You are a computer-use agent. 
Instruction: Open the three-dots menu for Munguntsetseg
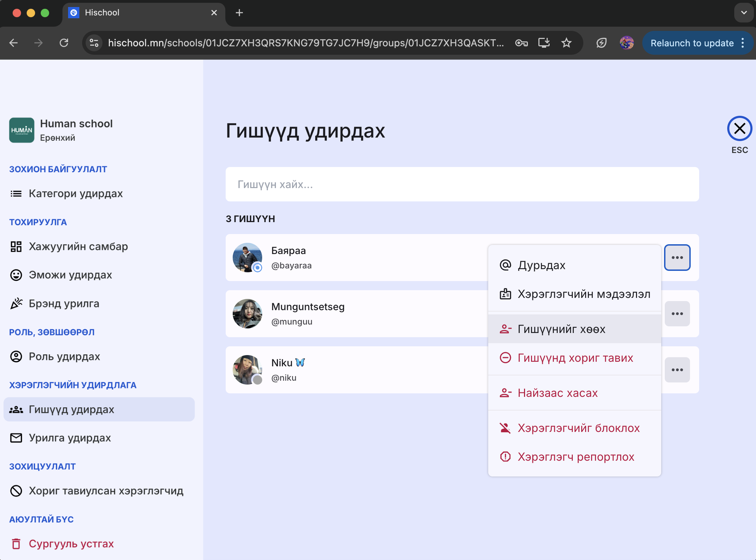677,314
